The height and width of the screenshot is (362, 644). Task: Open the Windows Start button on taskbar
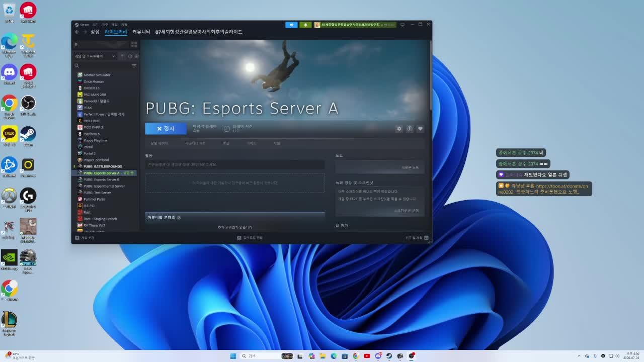(233, 356)
